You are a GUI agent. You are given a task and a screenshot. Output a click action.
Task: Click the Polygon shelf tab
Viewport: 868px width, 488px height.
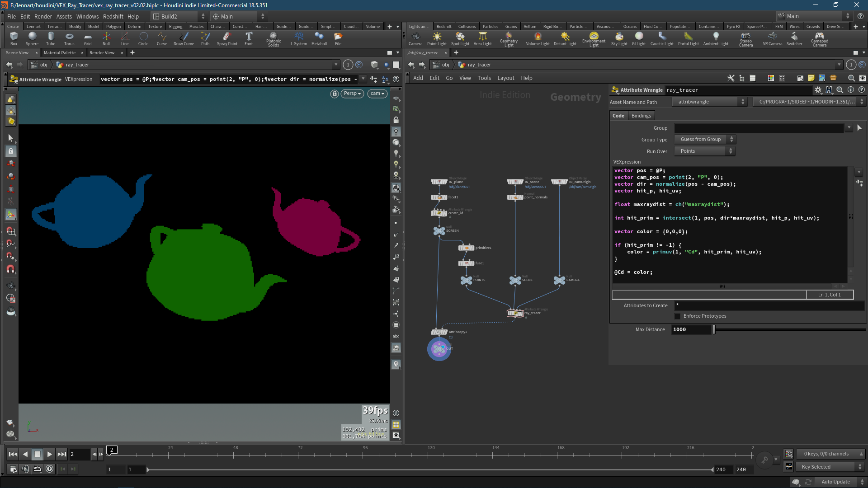click(x=113, y=26)
